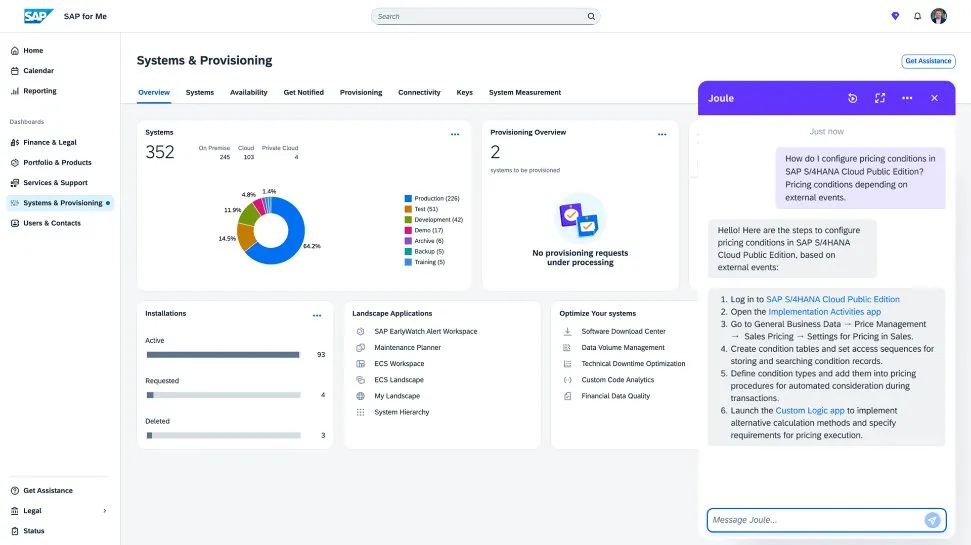Expand the Legal sidebar submenu

(x=105, y=511)
